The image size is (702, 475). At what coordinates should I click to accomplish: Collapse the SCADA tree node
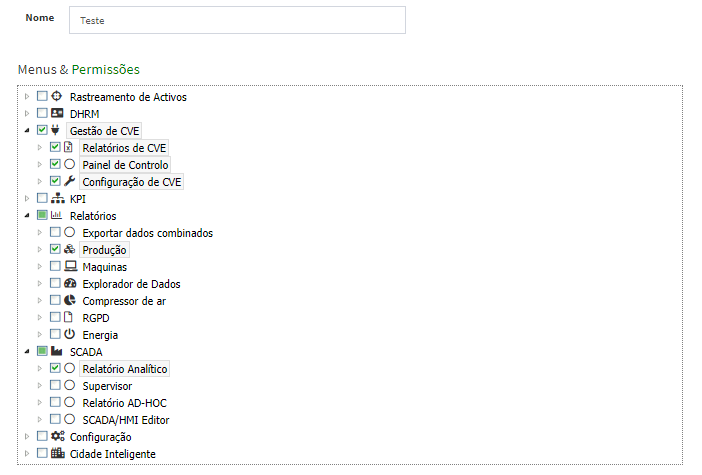coord(27,352)
